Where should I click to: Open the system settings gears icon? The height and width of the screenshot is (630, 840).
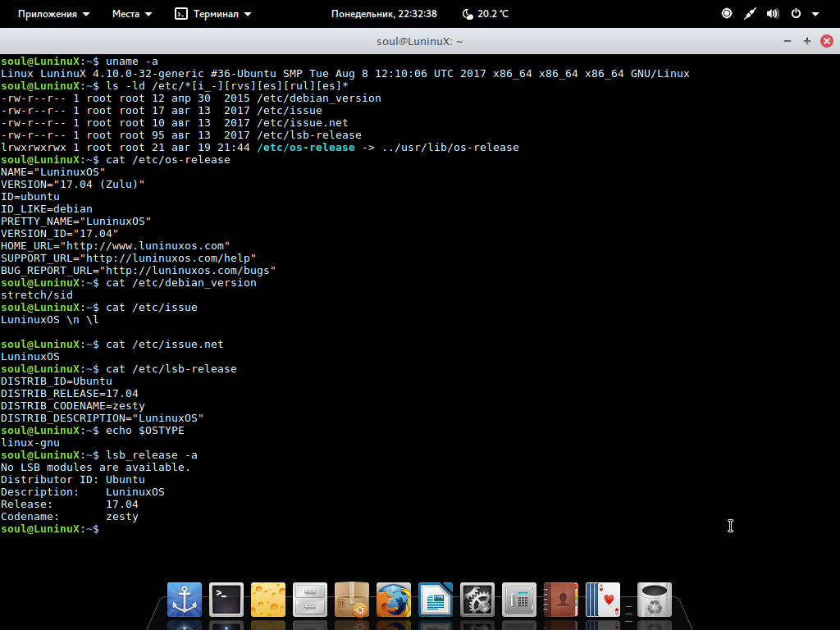point(477,600)
